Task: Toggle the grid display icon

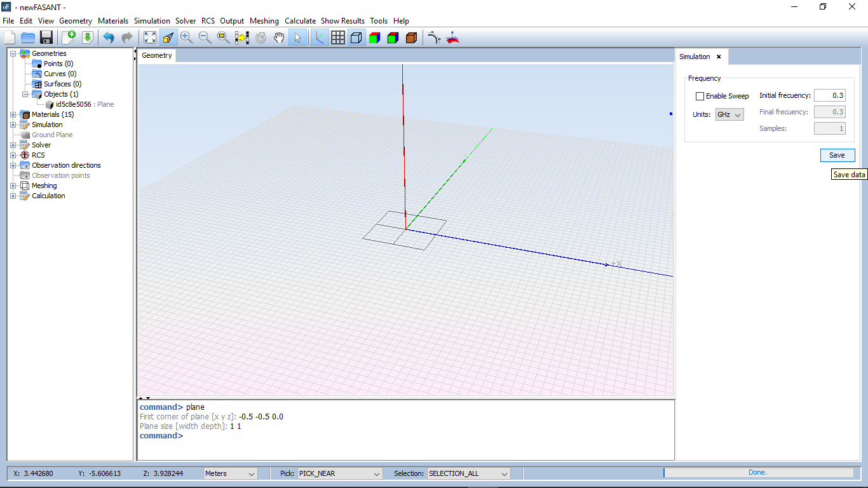Action: 338,37
